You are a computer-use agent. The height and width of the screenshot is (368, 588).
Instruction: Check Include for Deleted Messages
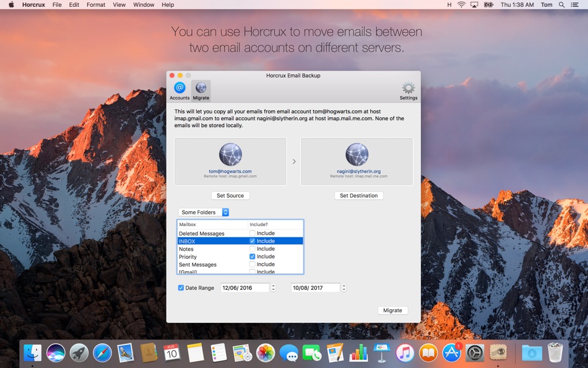pyautogui.click(x=253, y=233)
